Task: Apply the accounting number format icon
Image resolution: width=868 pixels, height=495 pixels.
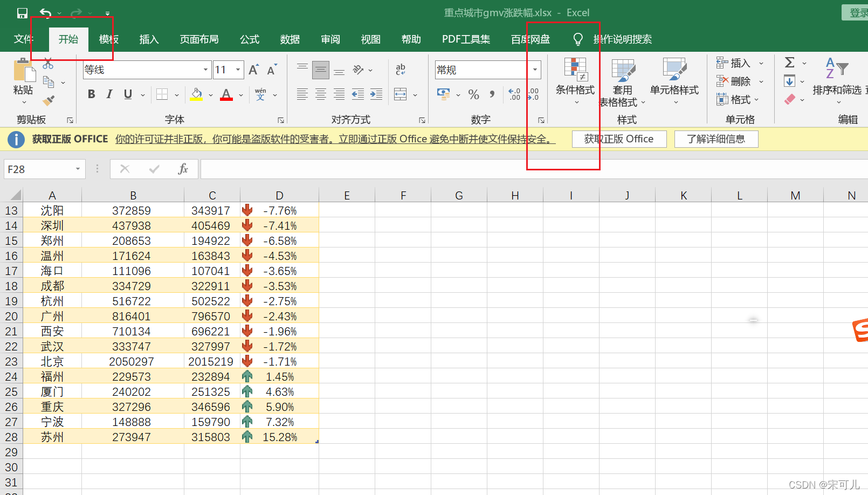Action: pos(443,94)
